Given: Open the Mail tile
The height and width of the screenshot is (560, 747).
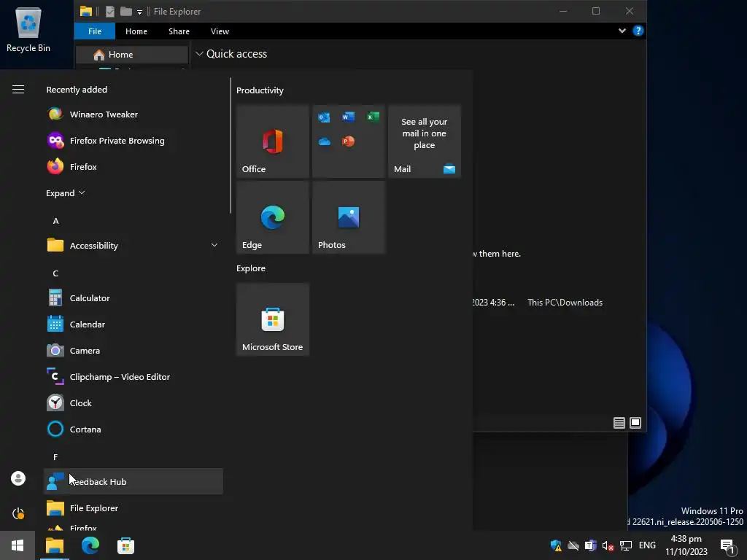Looking at the screenshot, I should click(425, 141).
